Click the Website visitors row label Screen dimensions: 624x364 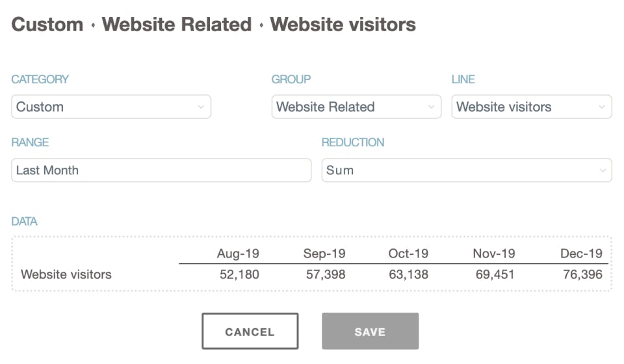click(x=66, y=274)
